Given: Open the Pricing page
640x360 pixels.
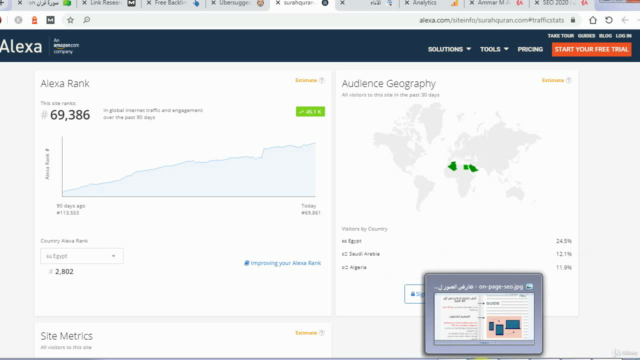Looking at the screenshot, I should [x=530, y=49].
